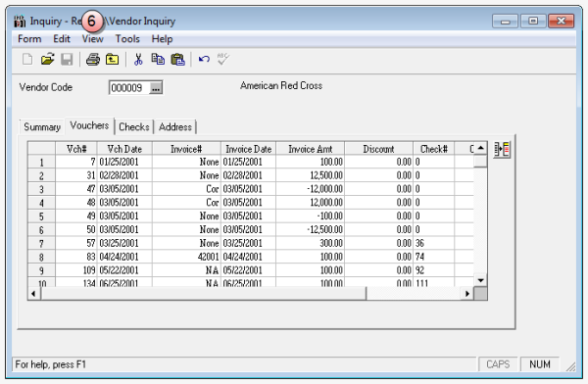The image size is (588, 384).
Task: Click the vertical scrollbar down arrow
Action: click(480, 280)
